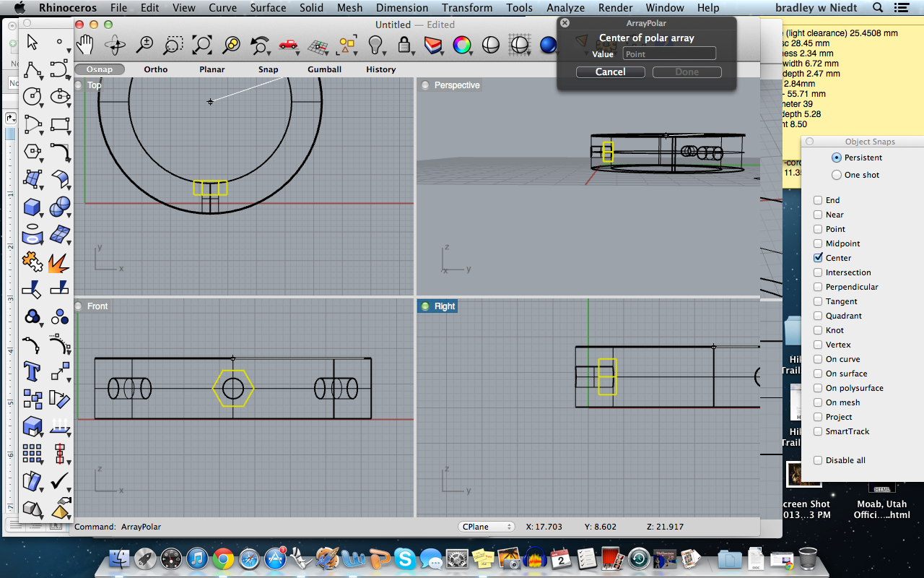Toggle the Osnap mode button
Image resolution: width=924 pixels, height=578 pixels.
click(x=99, y=69)
